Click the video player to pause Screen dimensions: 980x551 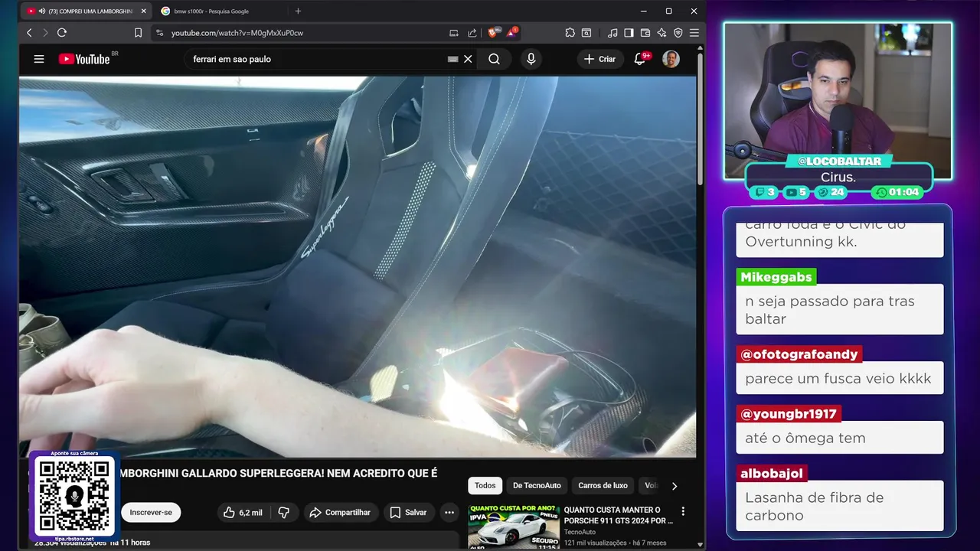click(358, 266)
